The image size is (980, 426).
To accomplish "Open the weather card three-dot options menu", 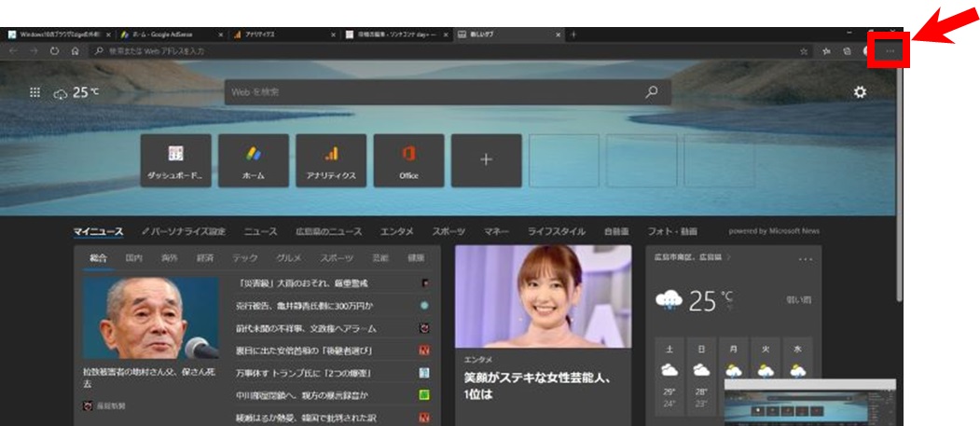I will click(x=805, y=258).
